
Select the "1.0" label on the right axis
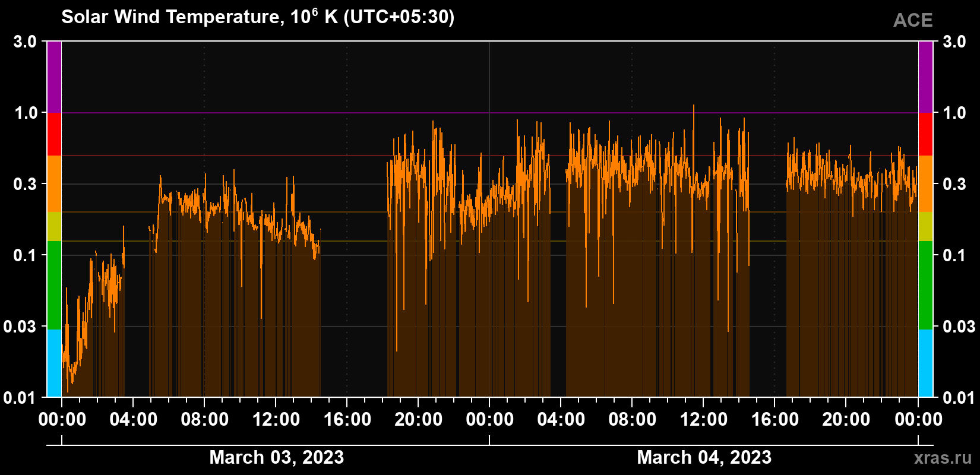pos(954,113)
